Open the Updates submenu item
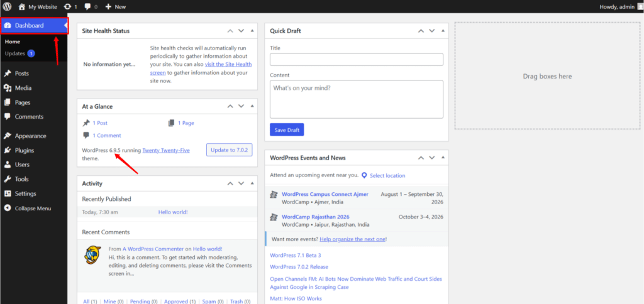644x304 pixels. (19, 53)
